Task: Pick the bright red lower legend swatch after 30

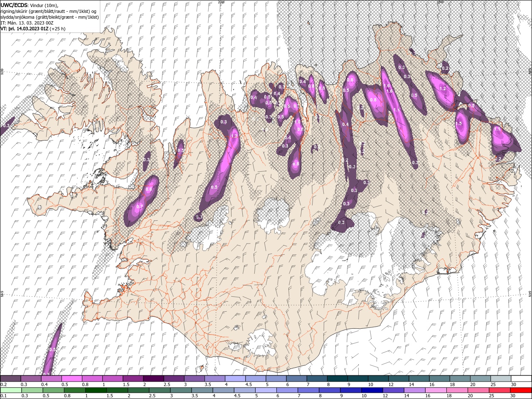Action: [520, 390]
